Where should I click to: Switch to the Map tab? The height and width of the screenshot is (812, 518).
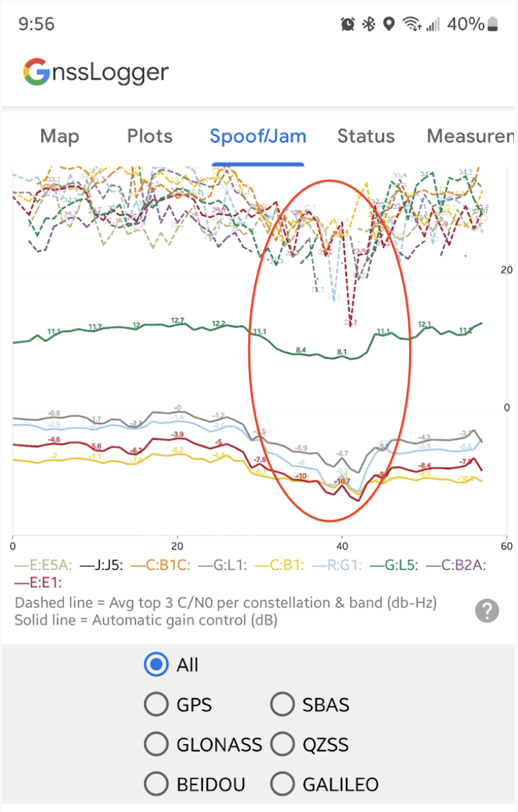coord(59,136)
